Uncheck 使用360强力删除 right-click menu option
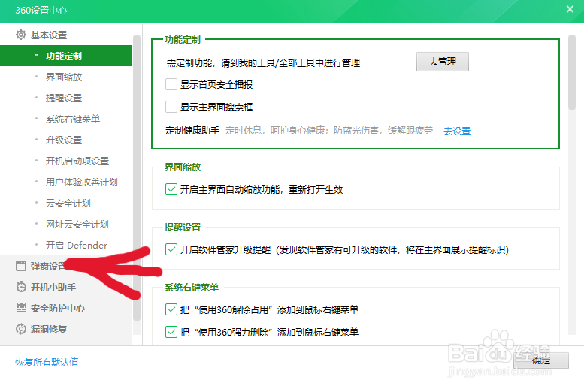Image resolution: width=584 pixels, height=392 pixels. point(171,332)
